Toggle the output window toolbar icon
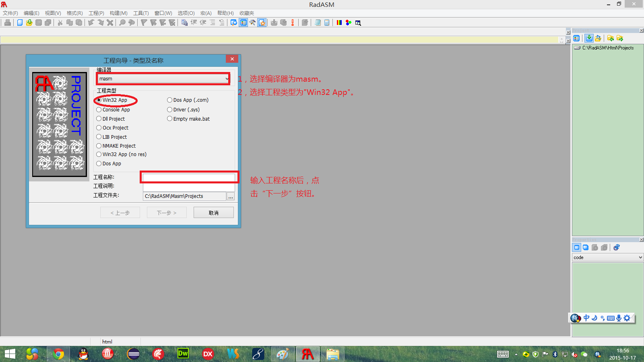 (234, 23)
